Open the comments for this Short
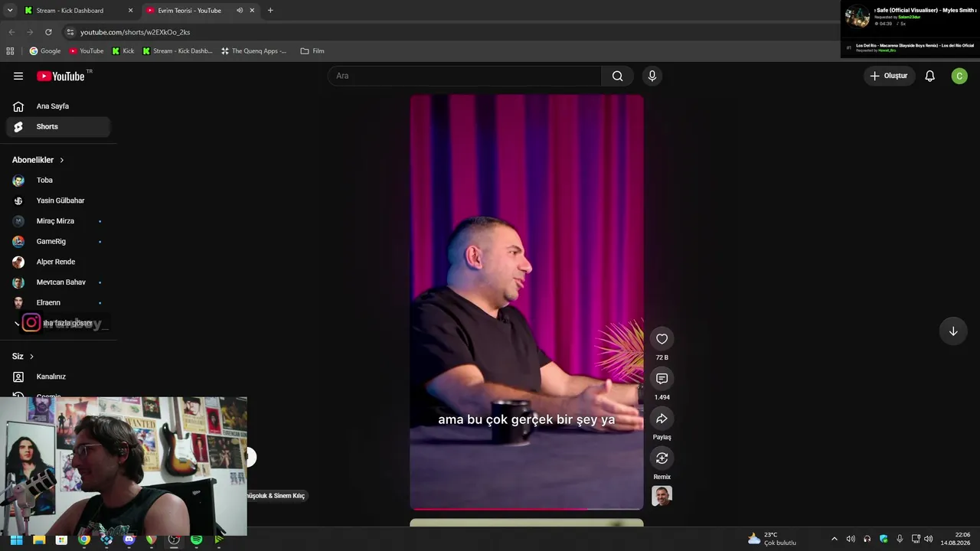 (x=662, y=379)
